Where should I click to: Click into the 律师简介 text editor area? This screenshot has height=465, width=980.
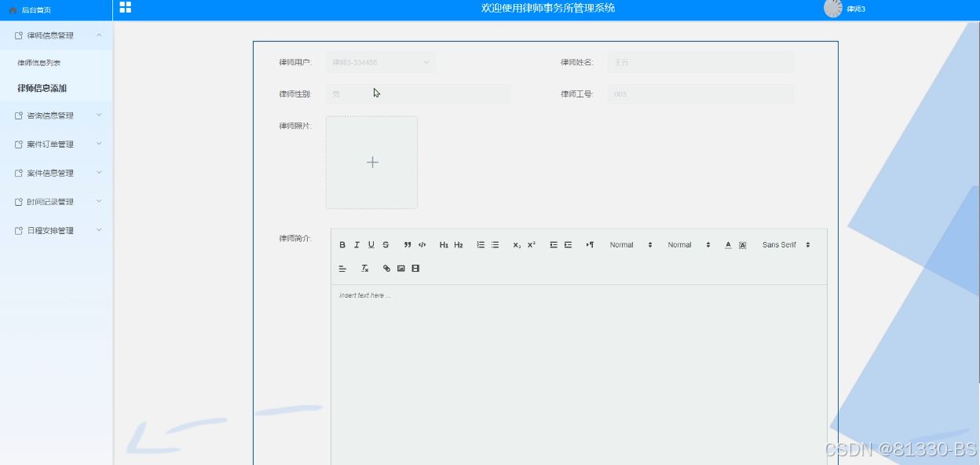point(579,375)
